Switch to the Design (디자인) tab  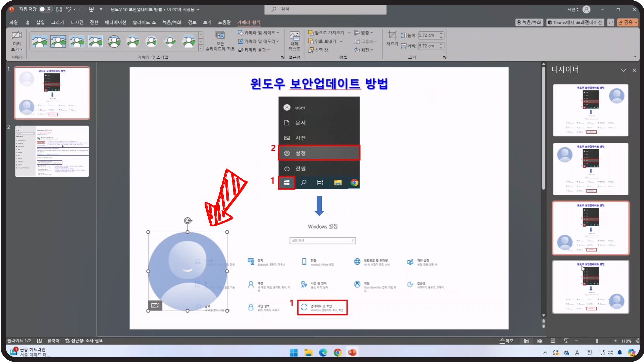point(77,22)
